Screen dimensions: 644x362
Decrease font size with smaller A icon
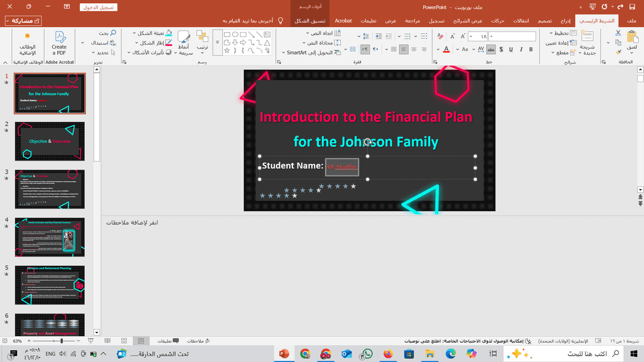[453, 36]
